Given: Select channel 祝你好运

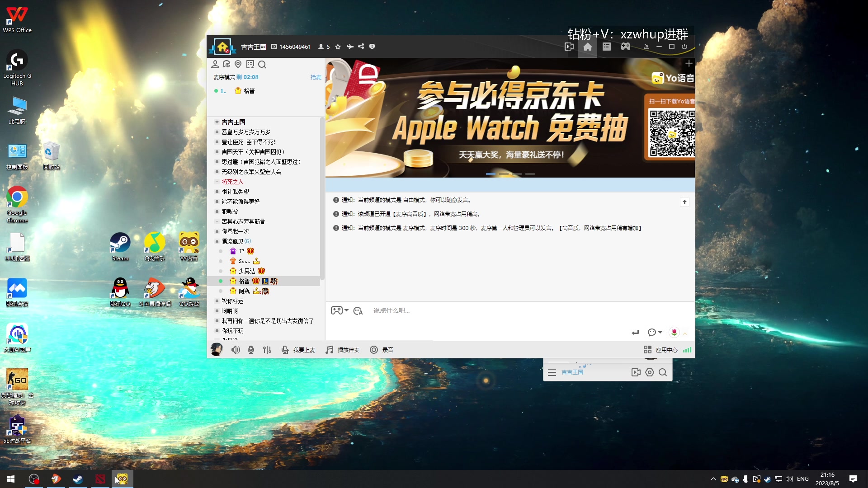Looking at the screenshot, I should click(x=232, y=301).
